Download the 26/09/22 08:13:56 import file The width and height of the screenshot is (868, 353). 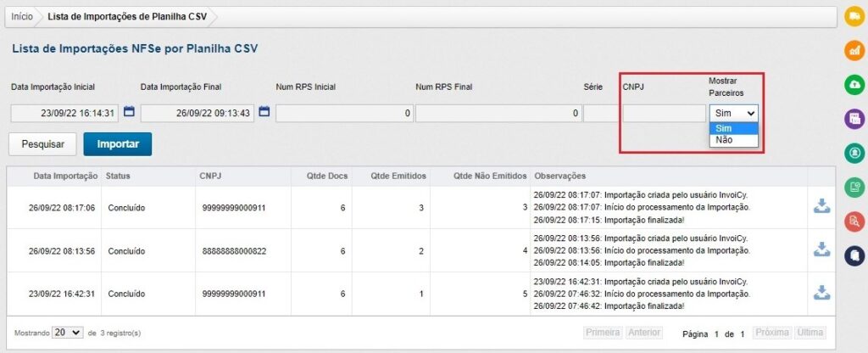click(x=821, y=249)
